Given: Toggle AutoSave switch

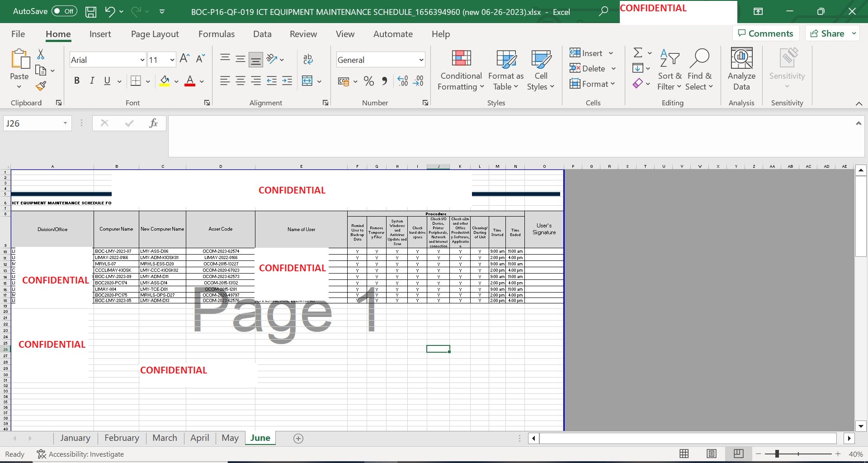Looking at the screenshot, I should click(x=64, y=11).
